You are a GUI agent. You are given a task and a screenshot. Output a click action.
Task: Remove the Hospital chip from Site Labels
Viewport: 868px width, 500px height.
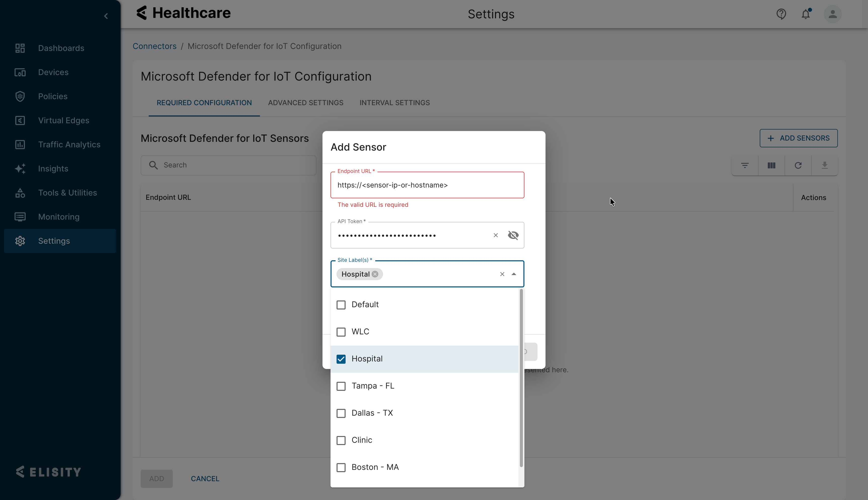(375, 274)
